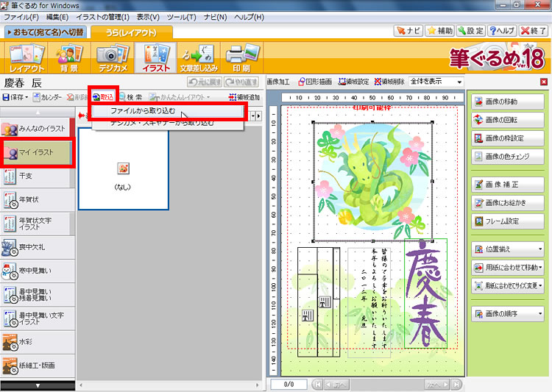The width and height of the screenshot is (552, 392).
Task: Expand 用紙に合わせて移動 dropdown
Action: point(508,268)
